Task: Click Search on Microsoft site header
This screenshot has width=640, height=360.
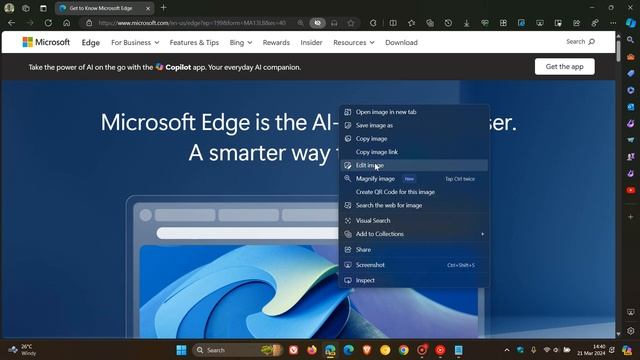Action: 580,42
